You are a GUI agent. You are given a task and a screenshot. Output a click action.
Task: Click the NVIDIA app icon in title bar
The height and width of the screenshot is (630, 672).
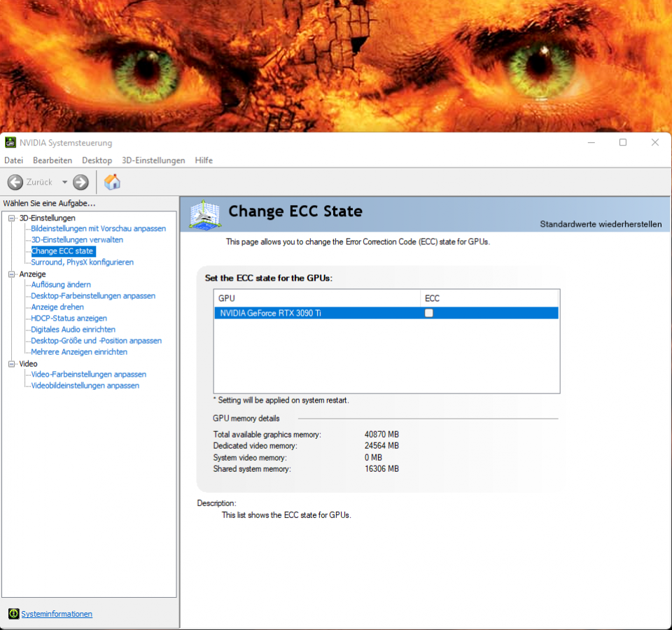point(10,142)
